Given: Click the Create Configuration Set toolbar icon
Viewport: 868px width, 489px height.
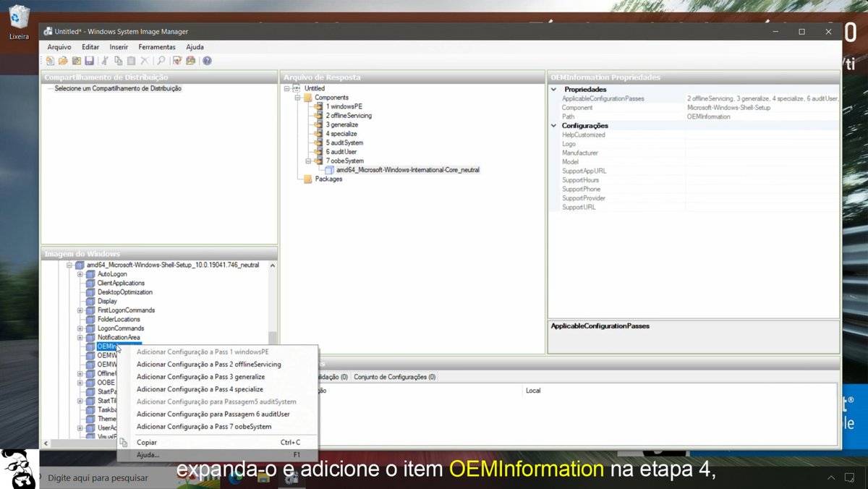Looking at the screenshot, I should coord(190,61).
